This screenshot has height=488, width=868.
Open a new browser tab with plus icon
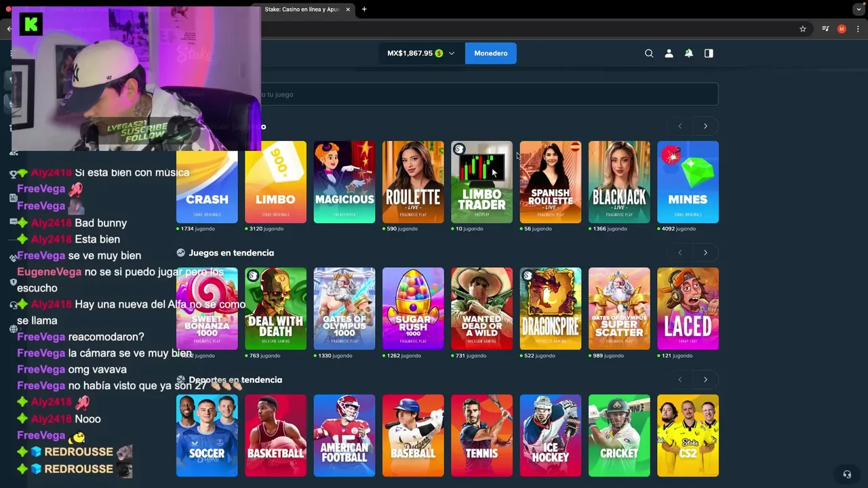(364, 9)
